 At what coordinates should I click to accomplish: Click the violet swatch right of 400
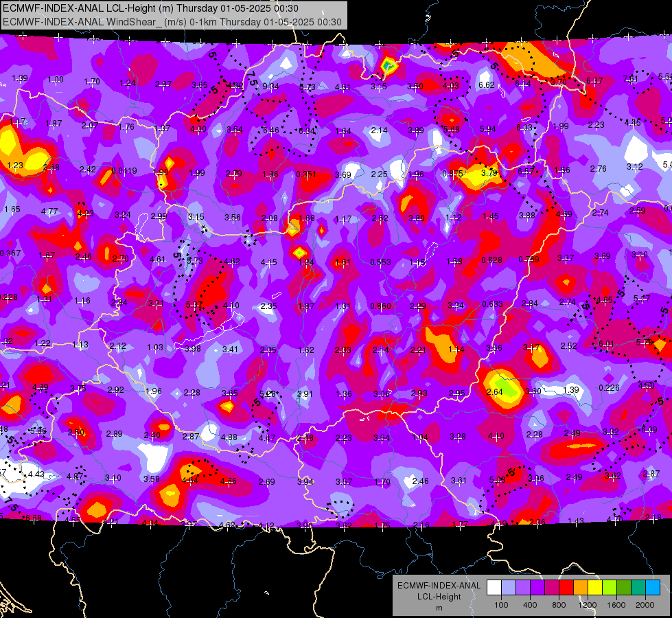tap(537, 588)
